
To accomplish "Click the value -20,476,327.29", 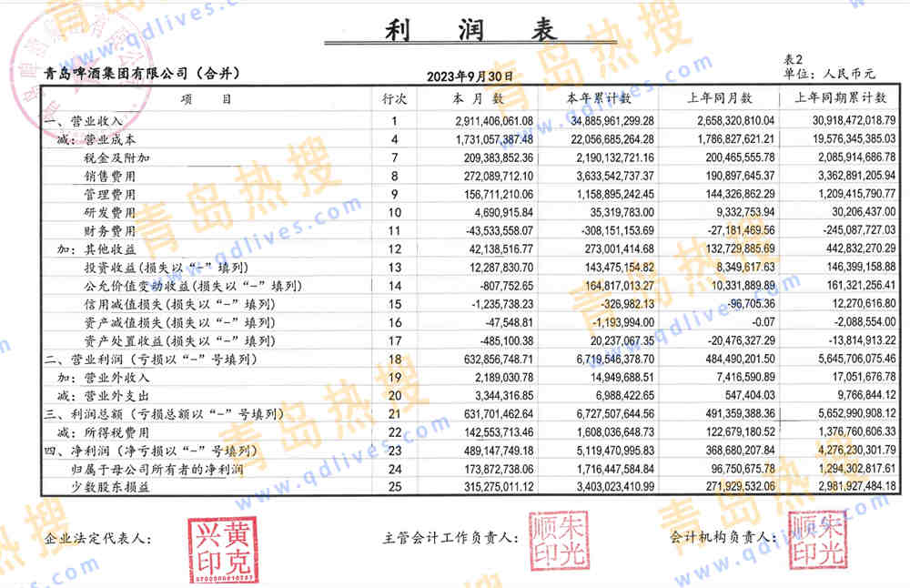I will [741, 340].
